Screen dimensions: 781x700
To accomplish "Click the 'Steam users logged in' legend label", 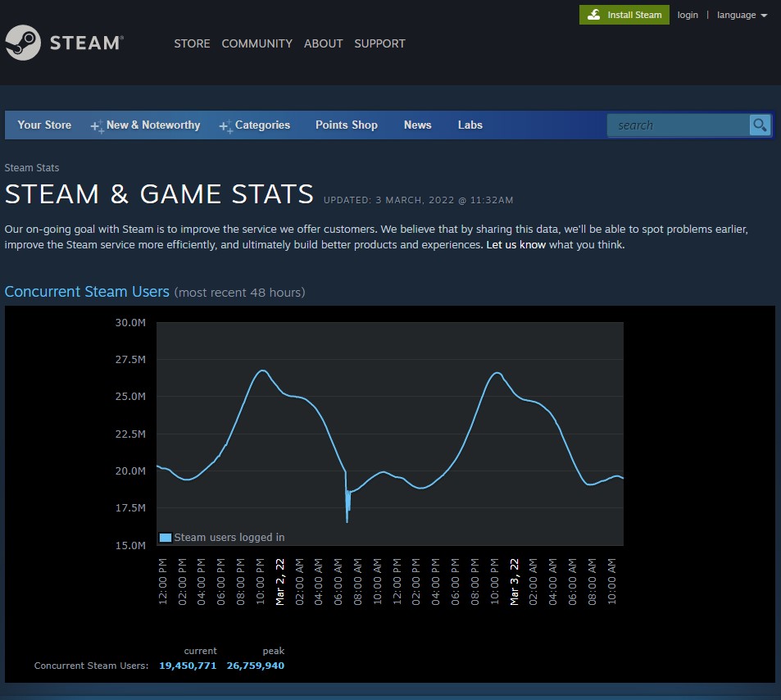I will (x=229, y=538).
